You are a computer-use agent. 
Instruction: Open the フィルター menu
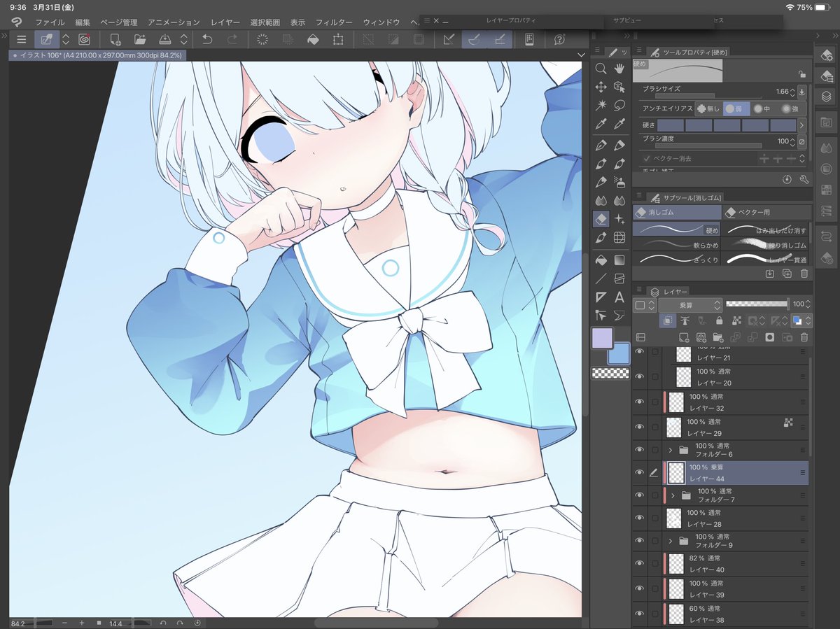(335, 22)
